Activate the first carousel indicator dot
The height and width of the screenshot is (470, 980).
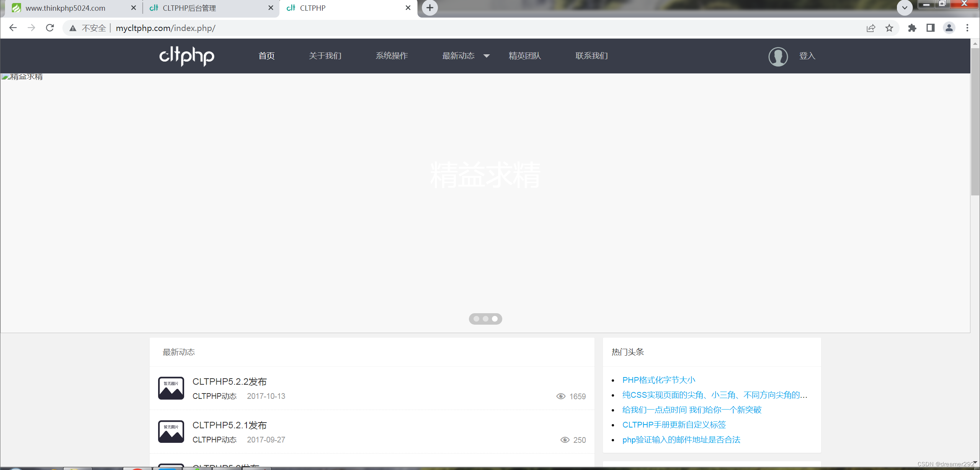point(476,319)
